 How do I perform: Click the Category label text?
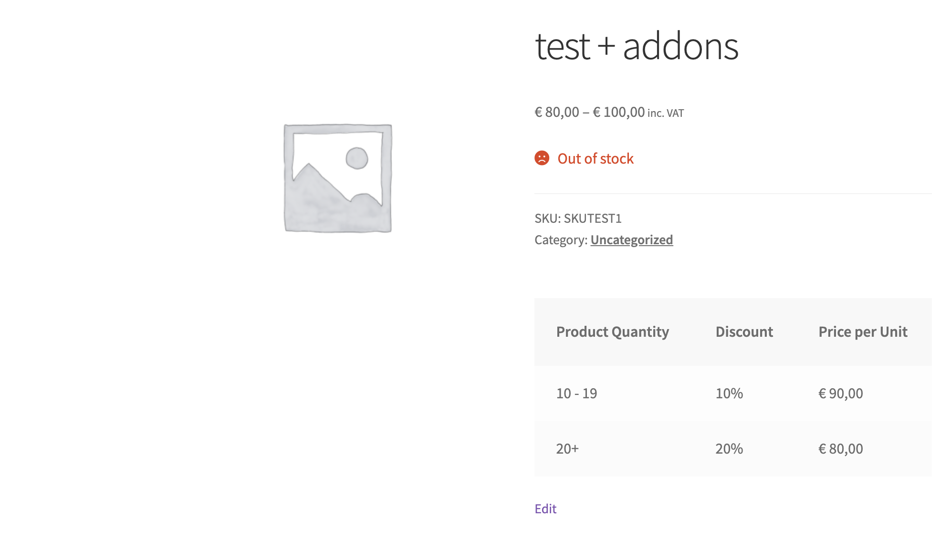coord(561,240)
